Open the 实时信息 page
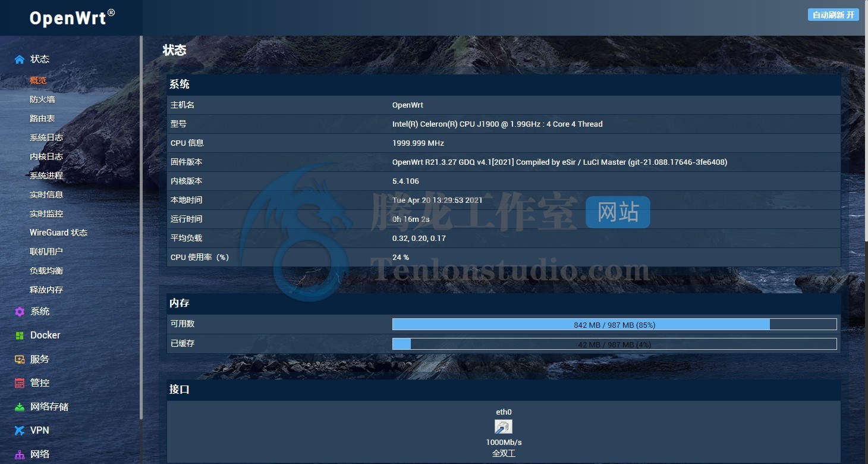The image size is (868, 464). (46, 195)
